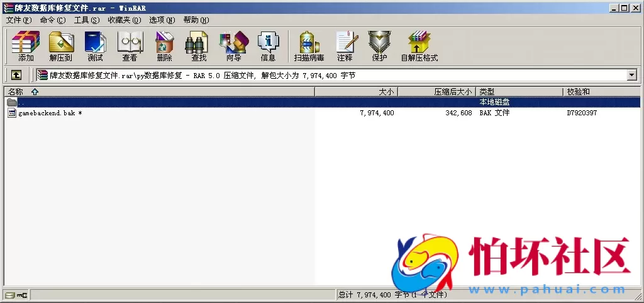Screen dimensions: 644x303
Task: Click the key password icon in the status bar
Action: click(x=22, y=295)
